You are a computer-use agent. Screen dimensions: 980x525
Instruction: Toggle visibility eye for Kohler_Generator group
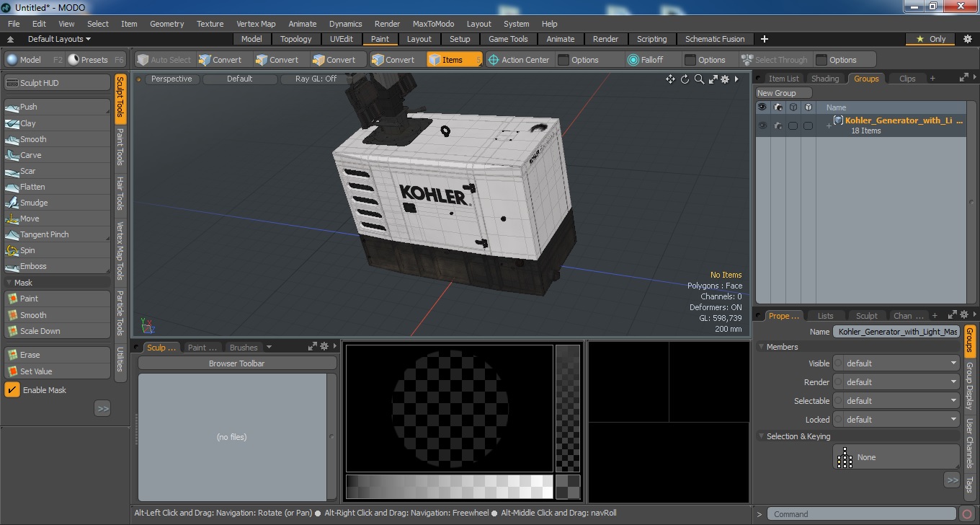(762, 125)
